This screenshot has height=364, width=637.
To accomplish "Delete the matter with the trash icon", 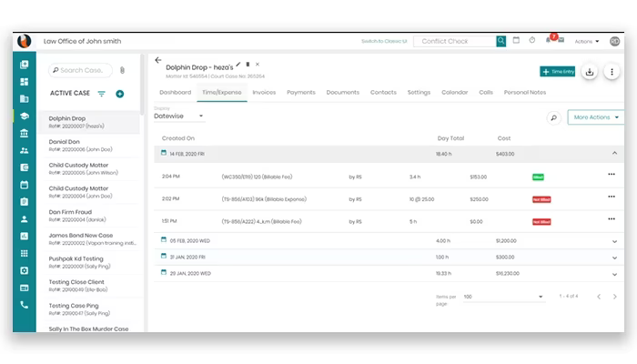I will (x=248, y=65).
